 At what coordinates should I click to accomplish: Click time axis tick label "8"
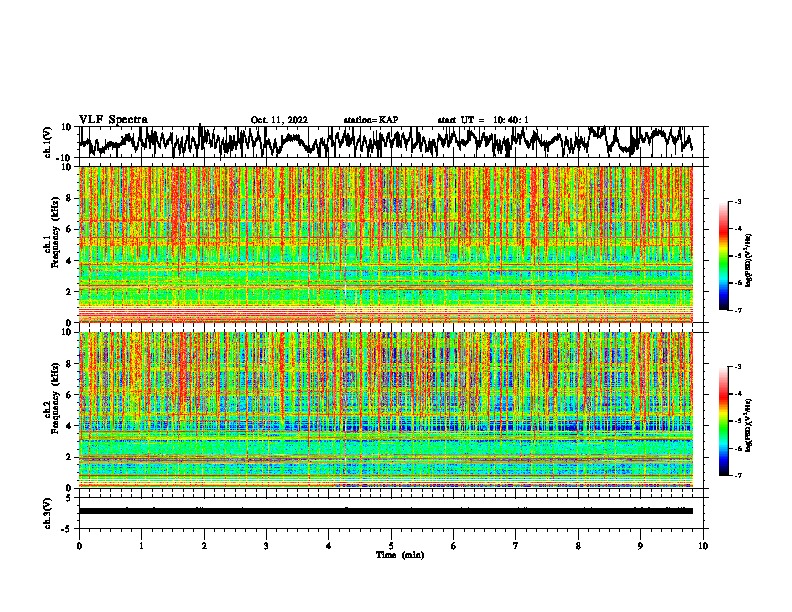click(578, 546)
